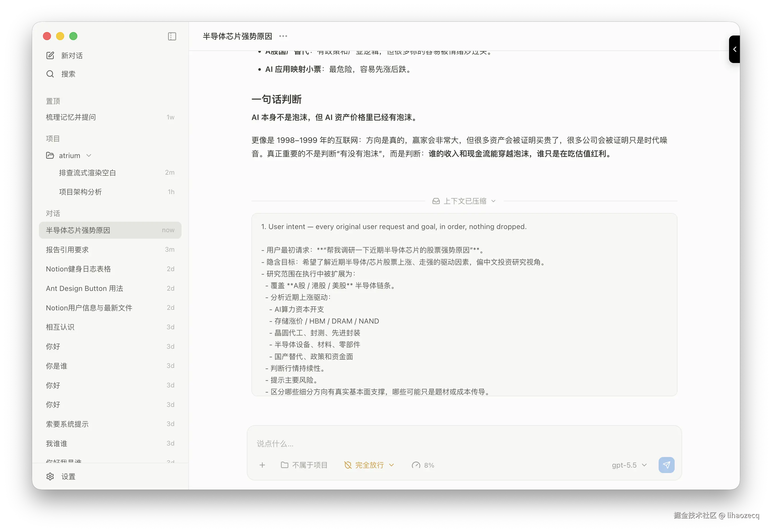Image resolution: width=772 pixels, height=532 pixels.
Task: Click the compressed summary text box
Action: tap(464, 305)
